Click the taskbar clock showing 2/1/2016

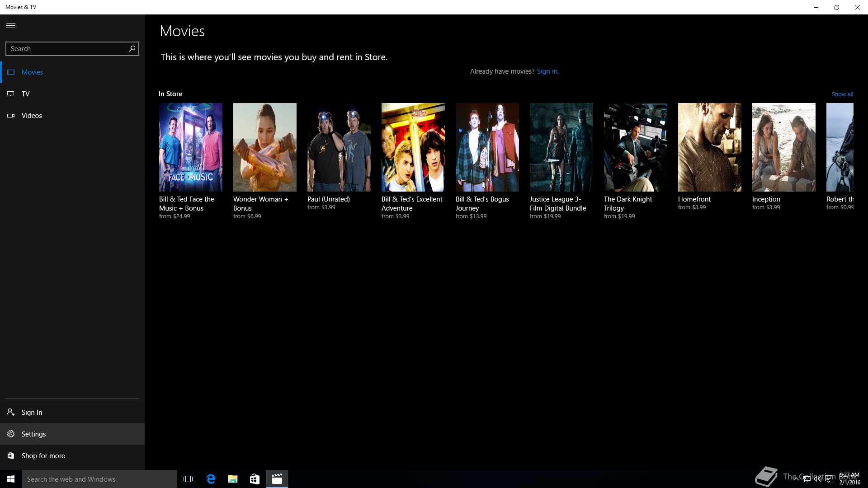(x=849, y=479)
